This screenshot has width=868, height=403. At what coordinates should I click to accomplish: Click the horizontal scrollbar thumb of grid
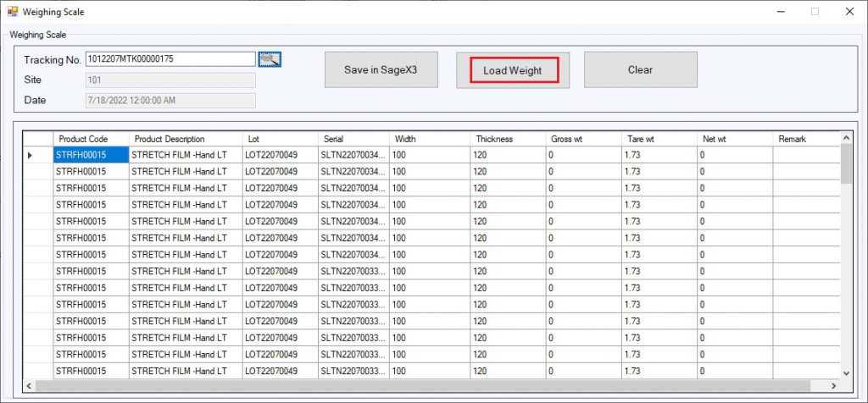pyautogui.click(x=422, y=385)
